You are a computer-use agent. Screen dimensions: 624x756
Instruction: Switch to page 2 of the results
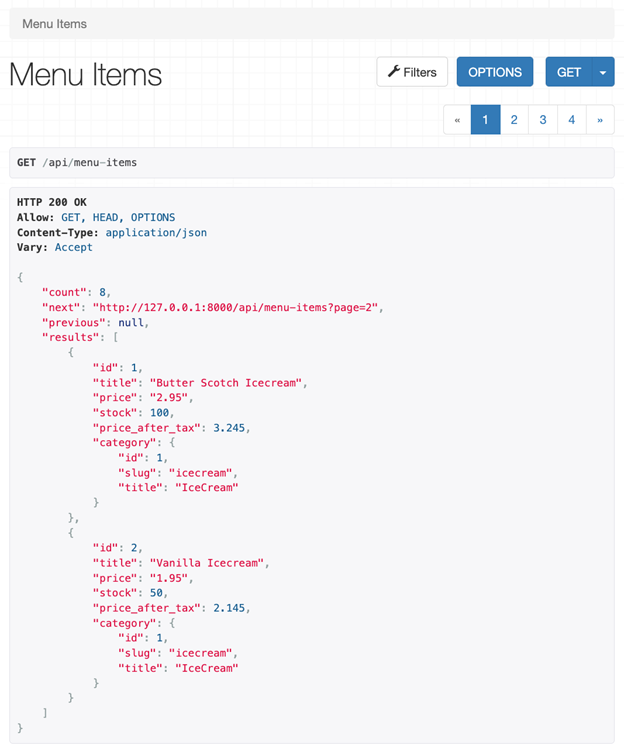pos(514,120)
